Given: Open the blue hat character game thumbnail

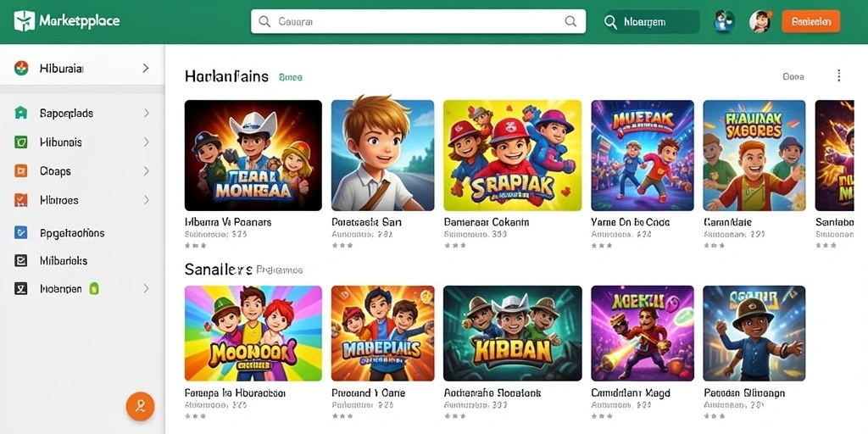Looking at the screenshot, I should tap(754, 333).
